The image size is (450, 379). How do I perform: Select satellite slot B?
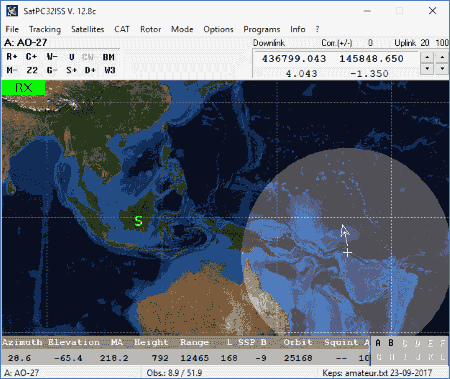(391, 343)
